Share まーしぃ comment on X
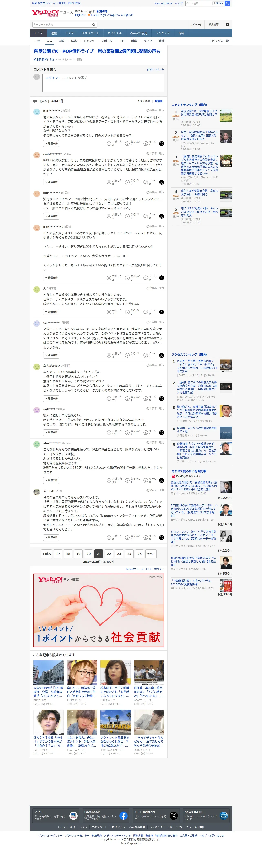Screen dimensions: 262x868 pos(162,537)
